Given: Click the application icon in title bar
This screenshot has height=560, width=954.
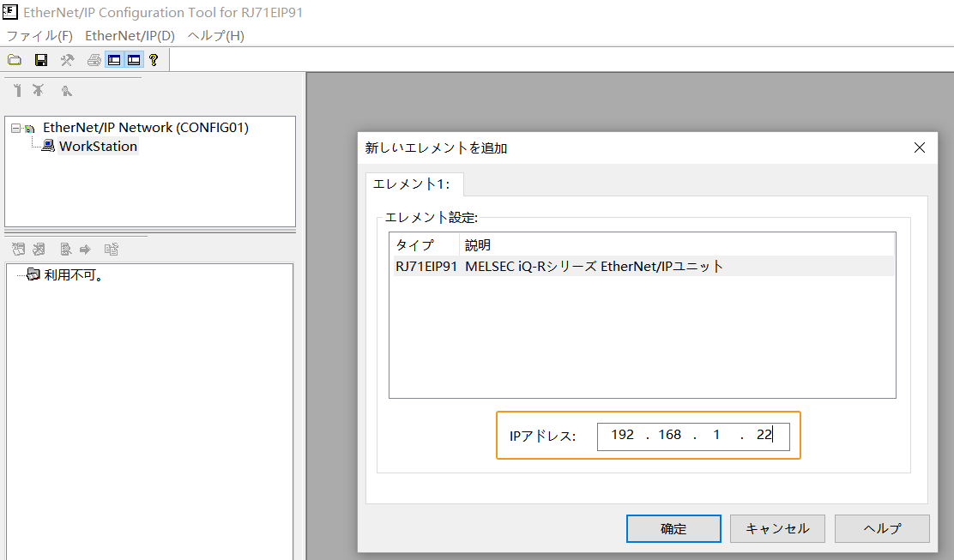Looking at the screenshot, I should tap(10, 11).
